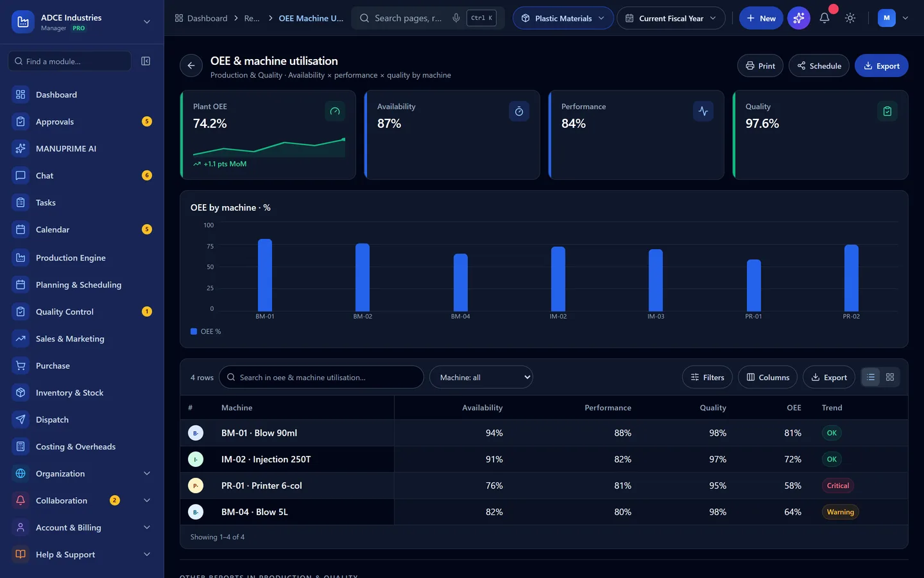
Task: Open Approvals module in sidebar
Action: coord(82,121)
